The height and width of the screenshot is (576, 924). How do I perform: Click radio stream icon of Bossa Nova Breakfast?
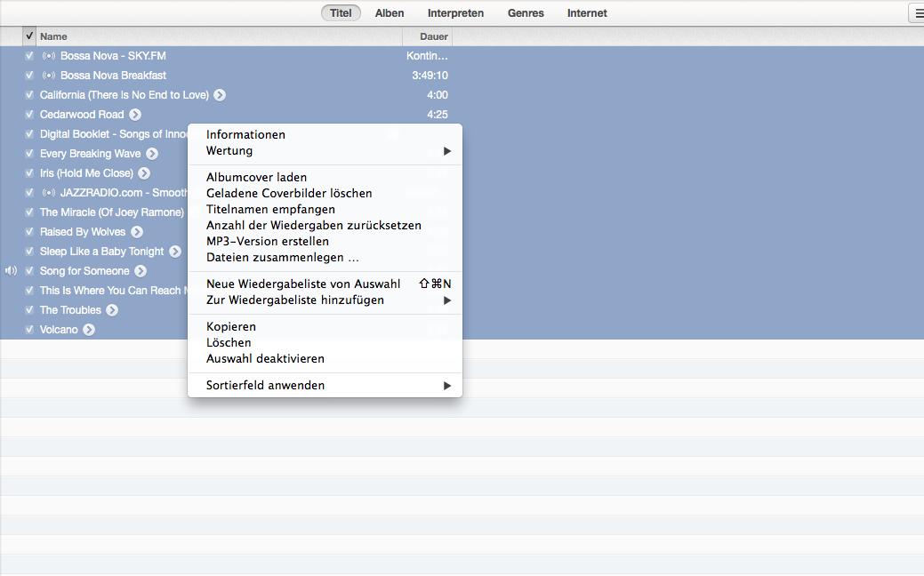48,76
